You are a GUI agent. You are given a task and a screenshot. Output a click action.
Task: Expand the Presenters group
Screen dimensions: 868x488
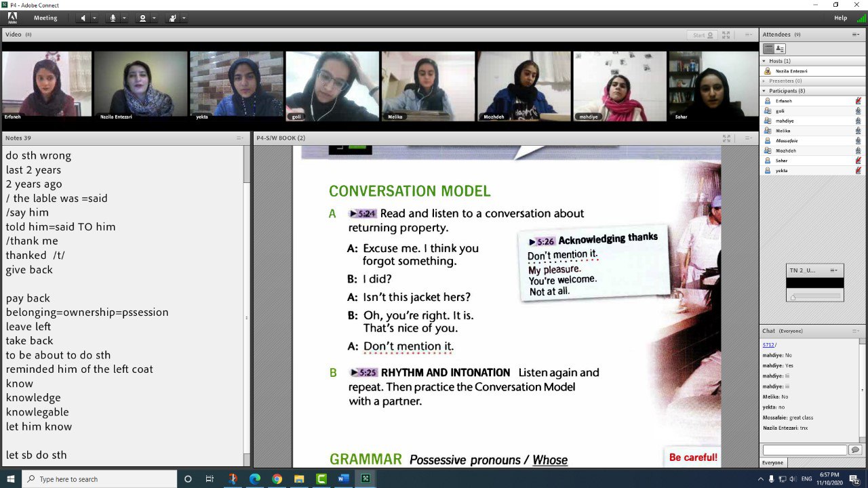(x=764, y=81)
